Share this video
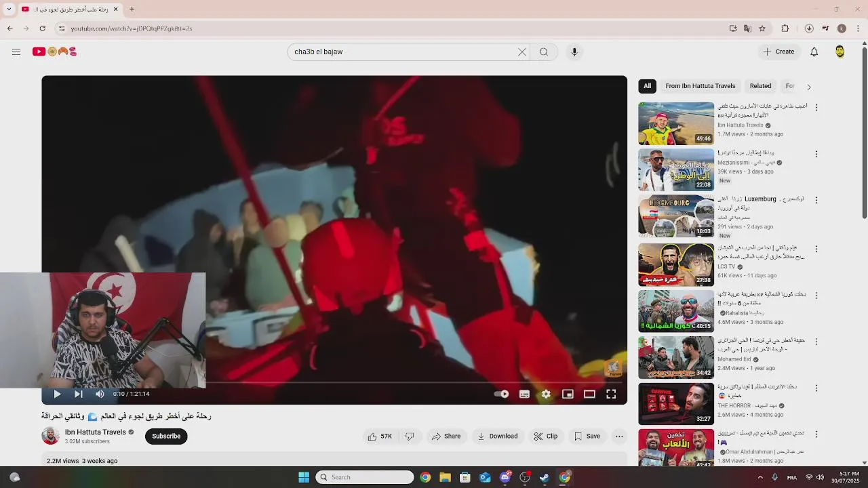Image resolution: width=868 pixels, height=488 pixels. 446,436
